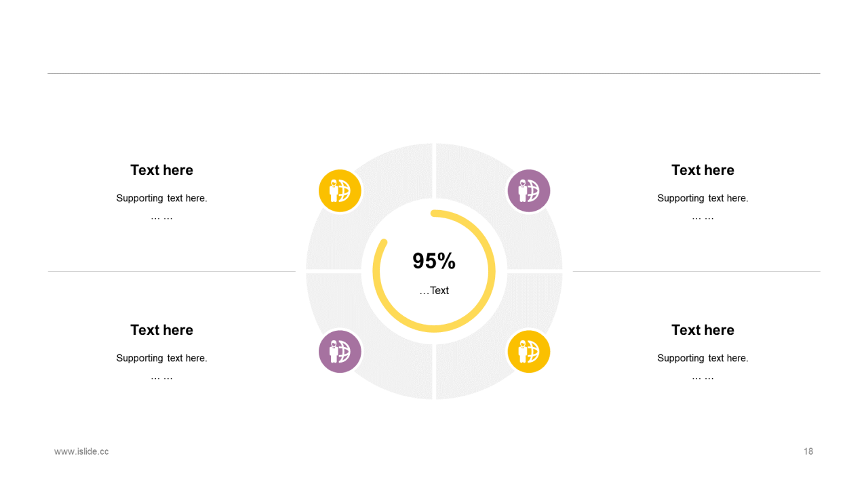
Task: Click the bottom-right yellow globe person icon
Action: 529,352
